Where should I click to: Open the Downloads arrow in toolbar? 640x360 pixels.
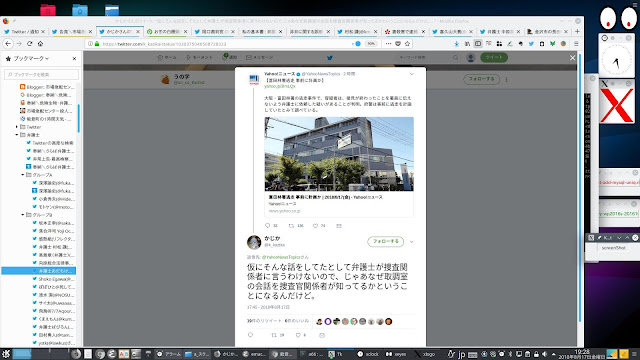[457, 44]
